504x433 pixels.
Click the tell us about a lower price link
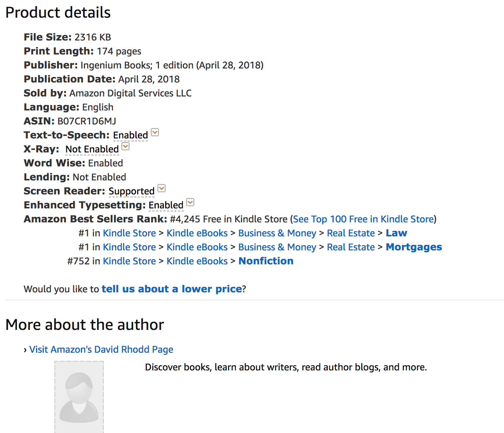(171, 289)
